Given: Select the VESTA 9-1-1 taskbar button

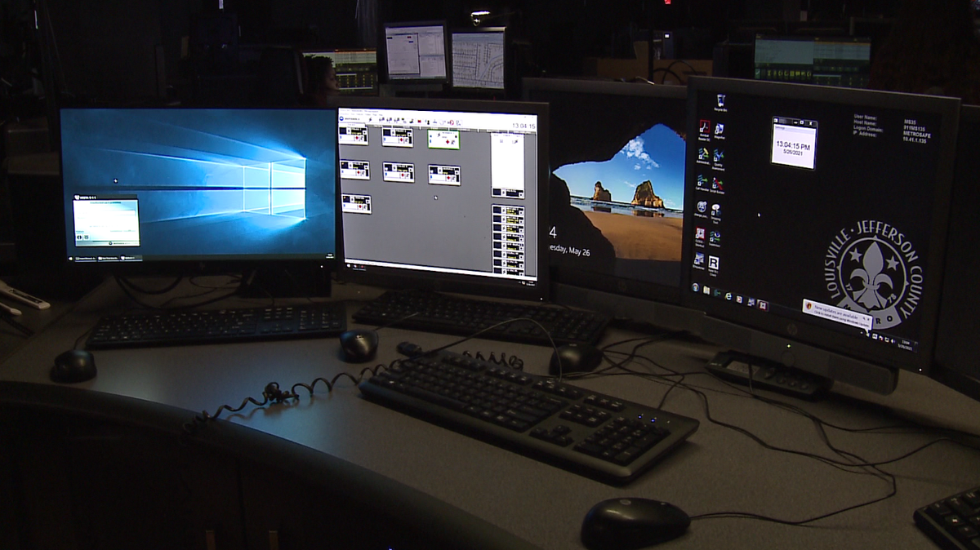Looking at the screenshot, I should point(131,259).
